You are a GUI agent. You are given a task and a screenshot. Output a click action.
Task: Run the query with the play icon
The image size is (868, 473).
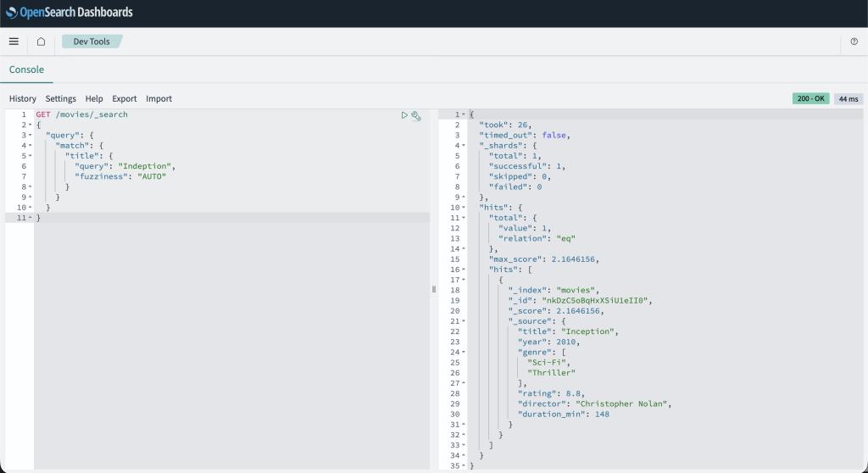point(404,115)
